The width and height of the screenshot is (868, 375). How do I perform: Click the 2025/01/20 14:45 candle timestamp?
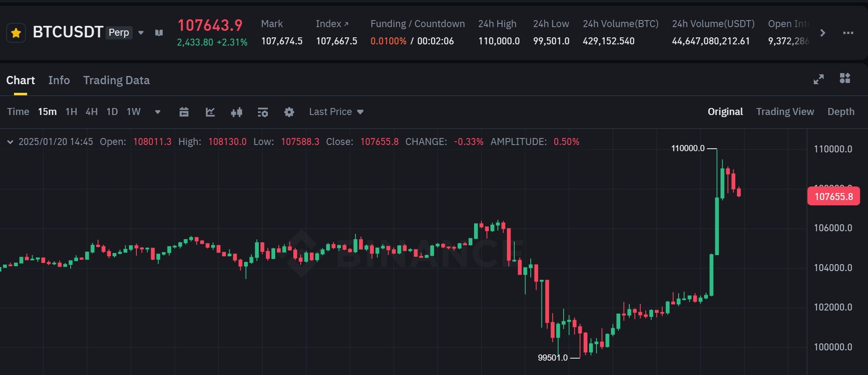click(56, 142)
